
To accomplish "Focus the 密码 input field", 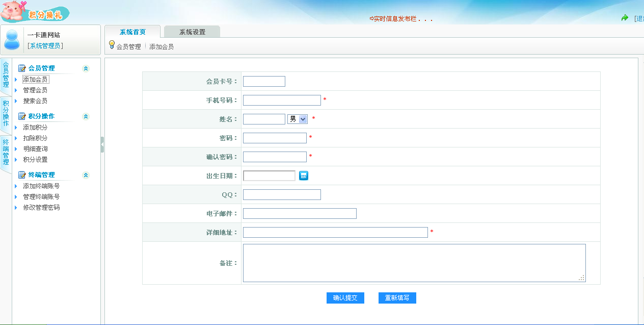I will click(x=275, y=138).
